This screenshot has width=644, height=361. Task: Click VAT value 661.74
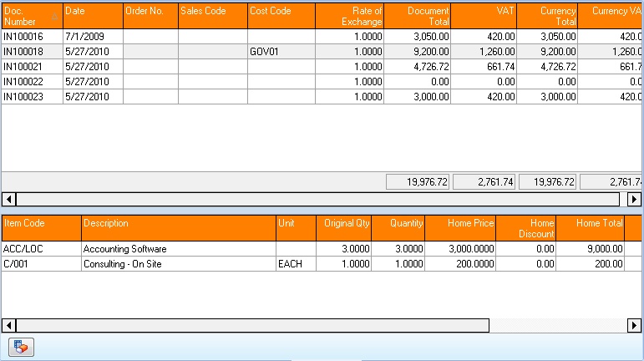tap(500, 67)
